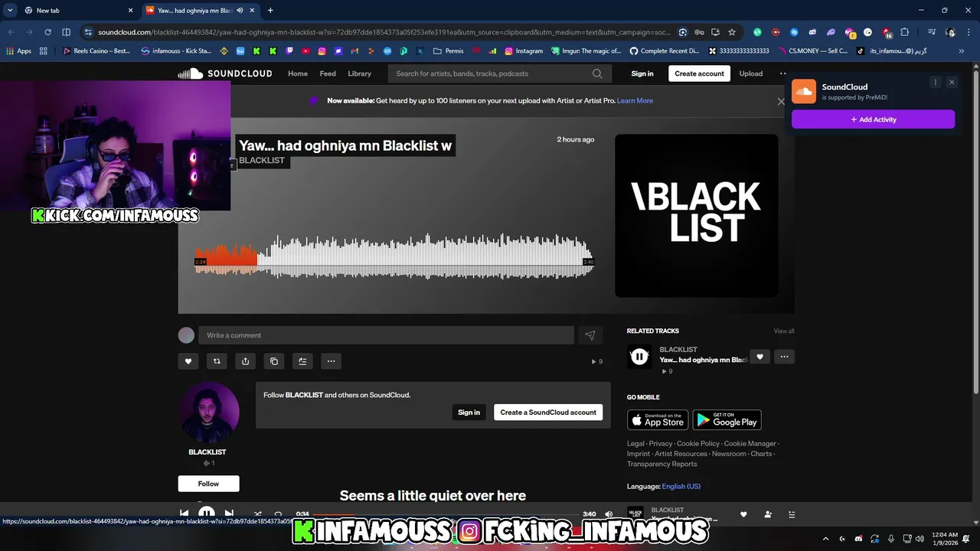Screen dimensions: 980x551
Task: Click the Write a comment field
Action: [x=386, y=335]
